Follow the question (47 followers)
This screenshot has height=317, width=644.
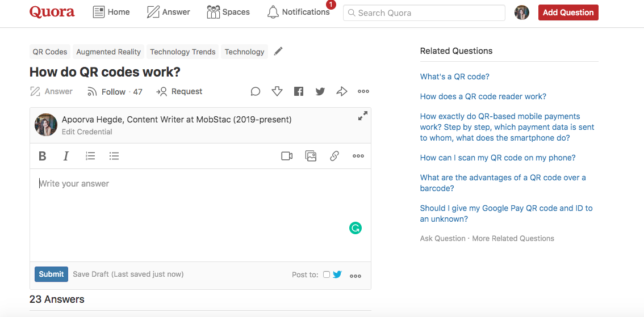tap(115, 91)
